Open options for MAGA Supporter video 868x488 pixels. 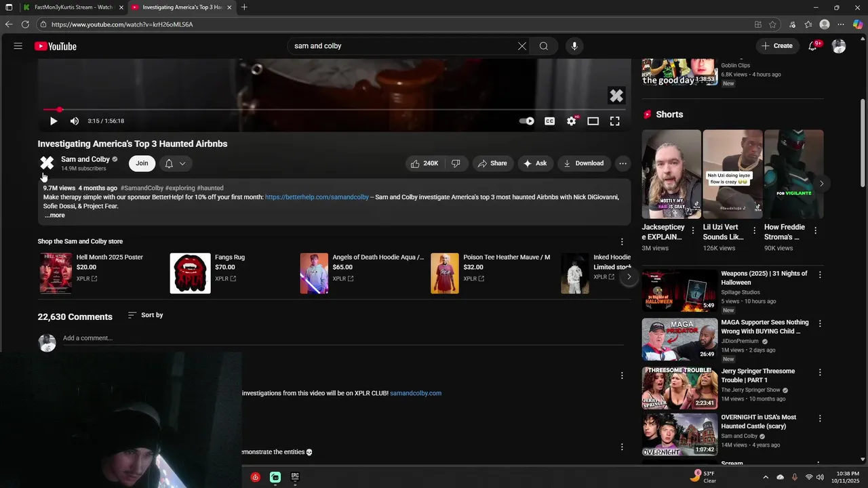(x=820, y=324)
